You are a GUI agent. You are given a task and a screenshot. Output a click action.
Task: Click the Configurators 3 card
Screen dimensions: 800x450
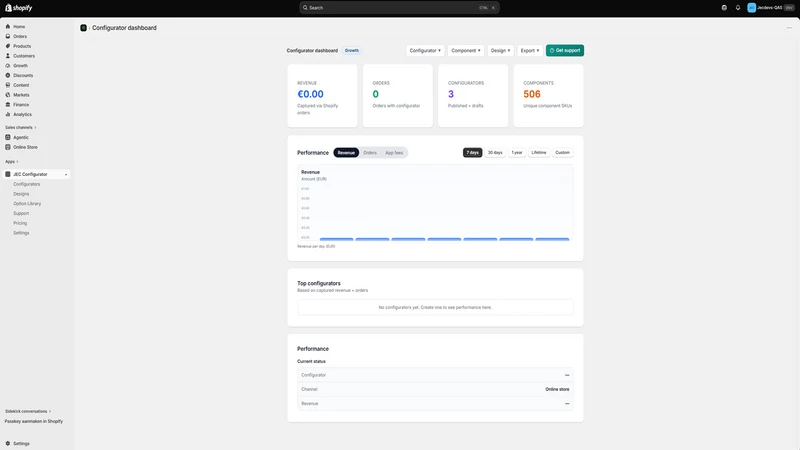[473, 95]
